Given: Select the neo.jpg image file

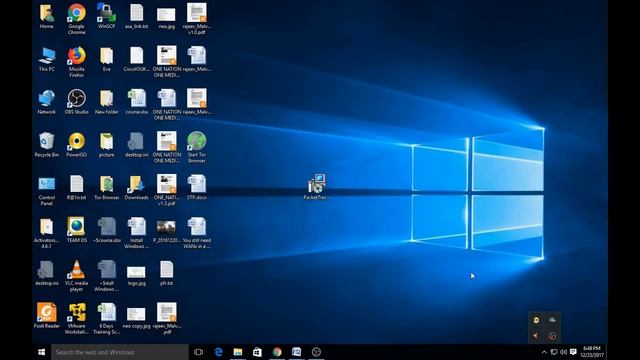Looking at the screenshot, I should click(x=166, y=18).
